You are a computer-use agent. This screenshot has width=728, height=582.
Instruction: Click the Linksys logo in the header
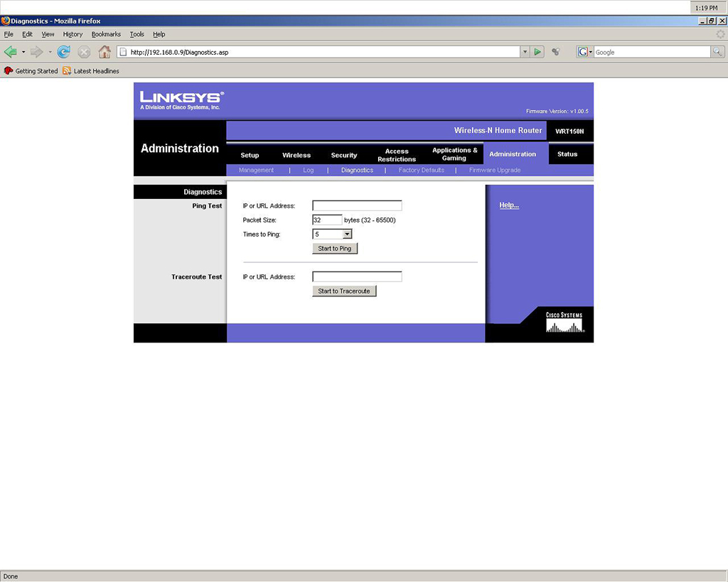181,99
